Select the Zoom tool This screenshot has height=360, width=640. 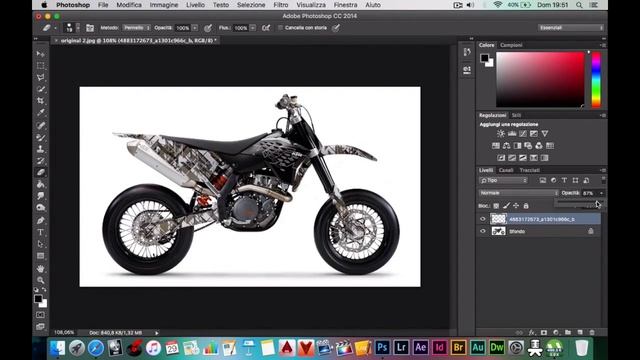(x=40, y=280)
